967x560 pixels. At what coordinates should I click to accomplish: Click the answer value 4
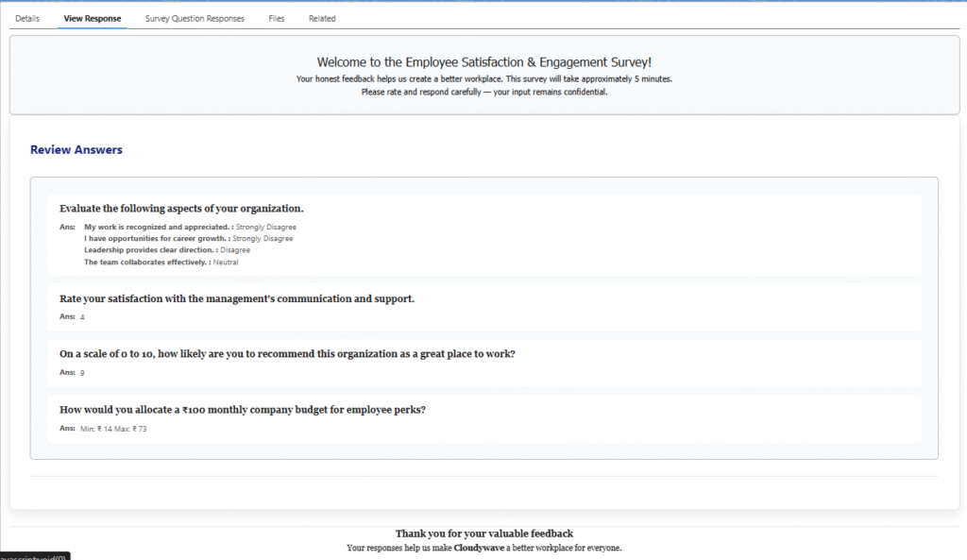(x=82, y=317)
